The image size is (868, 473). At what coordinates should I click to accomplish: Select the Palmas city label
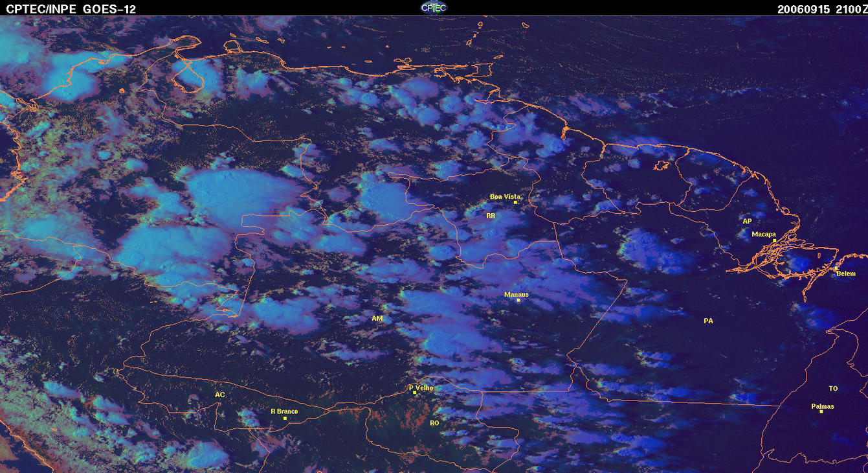[823, 406]
